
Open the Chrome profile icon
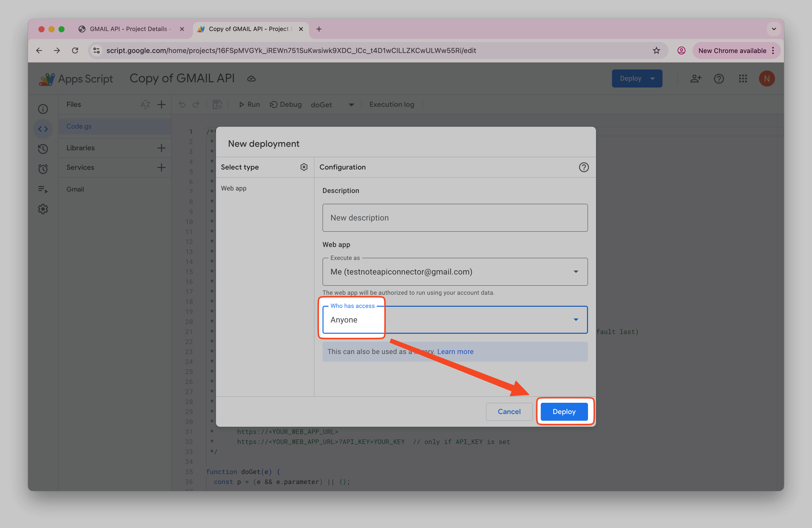pyautogui.click(x=681, y=50)
